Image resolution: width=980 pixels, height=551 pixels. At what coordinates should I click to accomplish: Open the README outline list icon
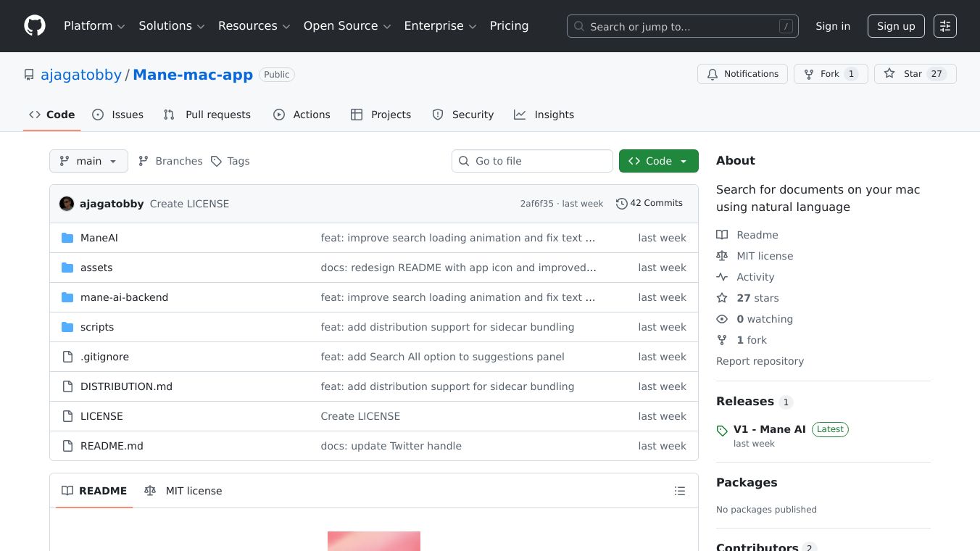point(679,491)
